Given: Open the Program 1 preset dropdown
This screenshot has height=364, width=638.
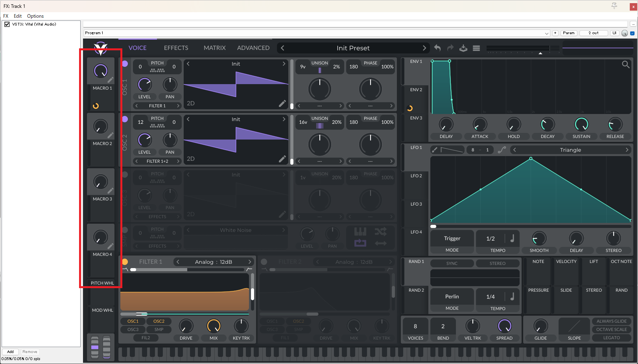Looking at the screenshot, I should (317, 33).
